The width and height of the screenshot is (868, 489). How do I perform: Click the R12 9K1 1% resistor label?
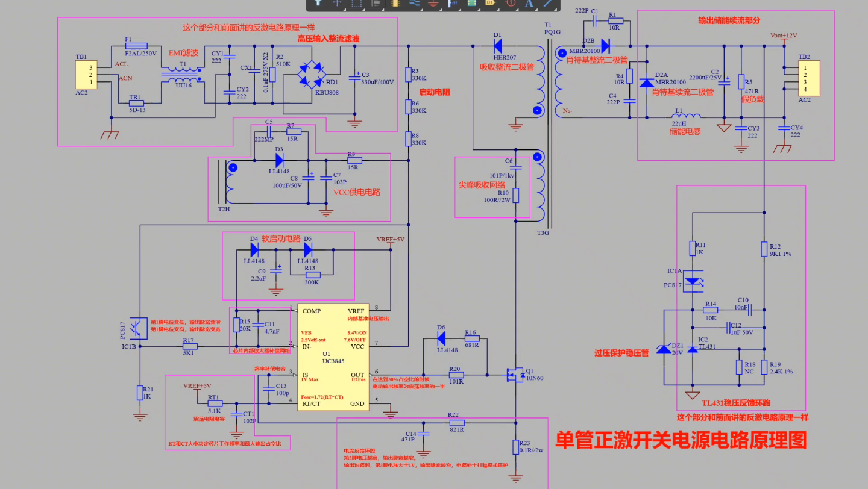[x=780, y=250]
